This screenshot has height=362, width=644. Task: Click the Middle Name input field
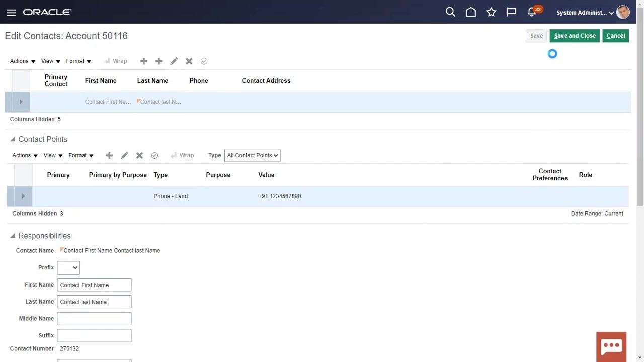tap(94, 319)
